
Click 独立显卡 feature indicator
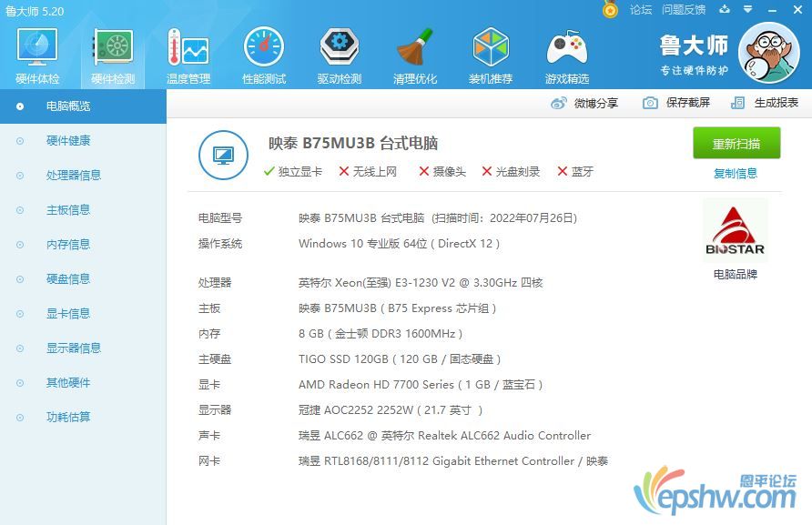pyautogui.click(x=292, y=171)
